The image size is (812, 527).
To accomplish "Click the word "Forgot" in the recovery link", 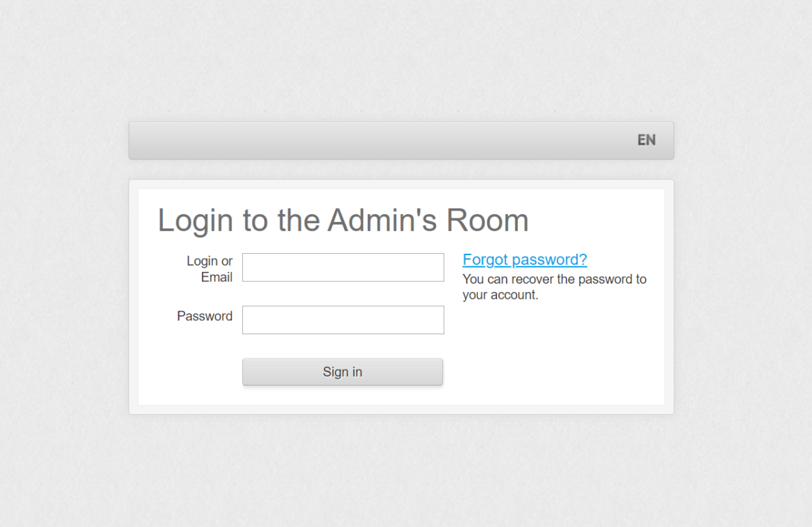I will [484, 259].
